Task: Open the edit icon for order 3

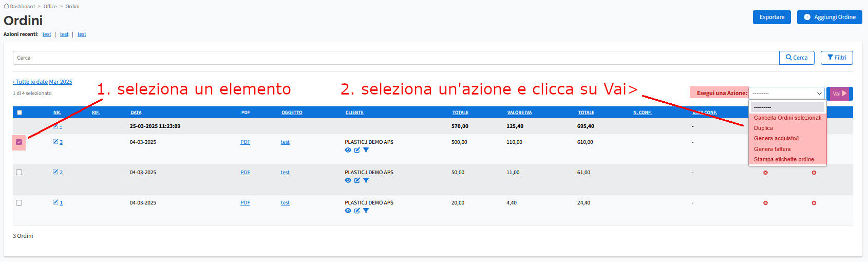Action: coord(55,142)
